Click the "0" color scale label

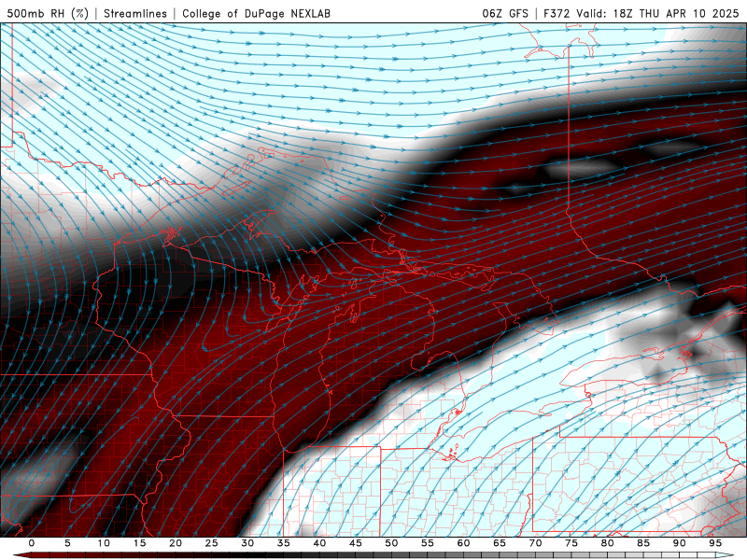(x=32, y=543)
